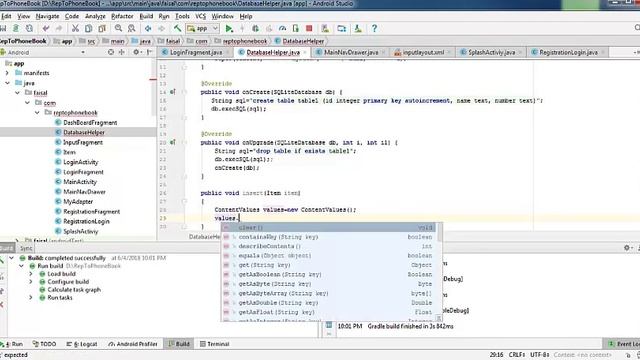
Task: Collapse the faisal package node
Action: [x=17, y=93]
